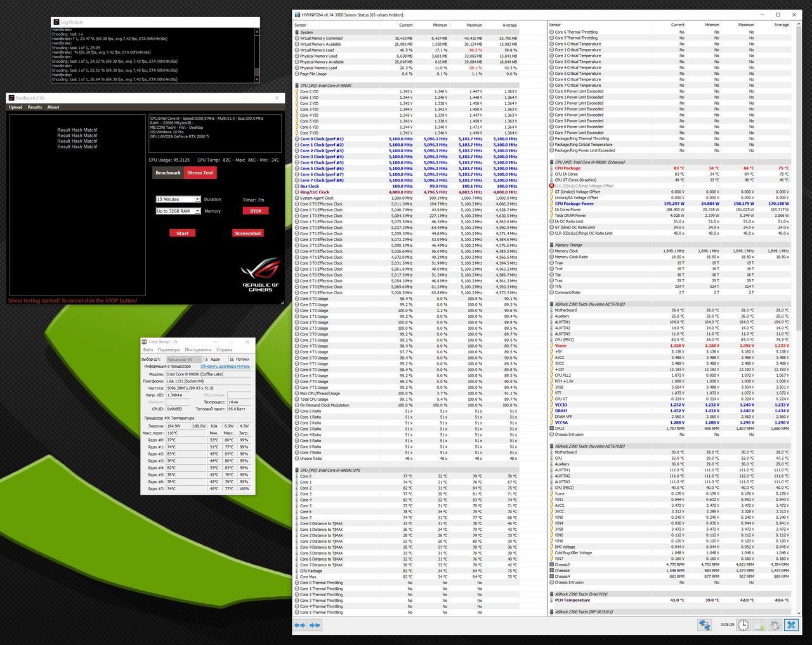Click the red X icon beside CLR Voltage Offset

click(x=551, y=186)
